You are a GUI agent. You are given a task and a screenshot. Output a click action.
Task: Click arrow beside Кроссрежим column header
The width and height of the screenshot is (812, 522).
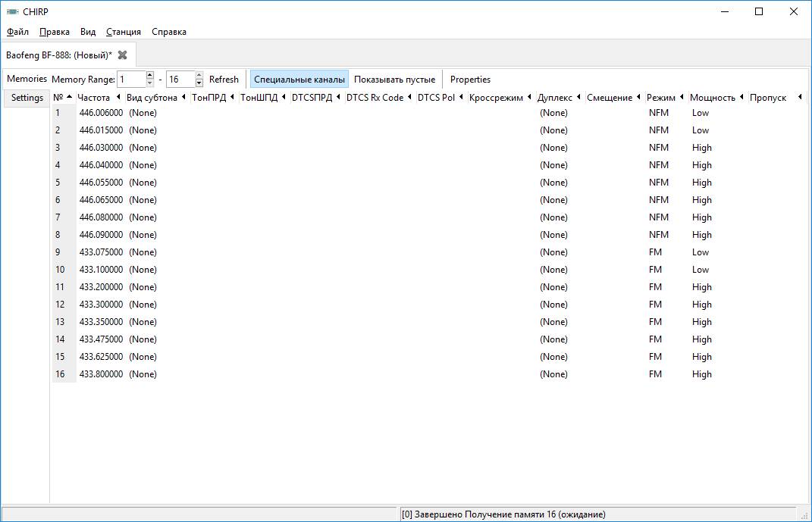(x=528, y=97)
